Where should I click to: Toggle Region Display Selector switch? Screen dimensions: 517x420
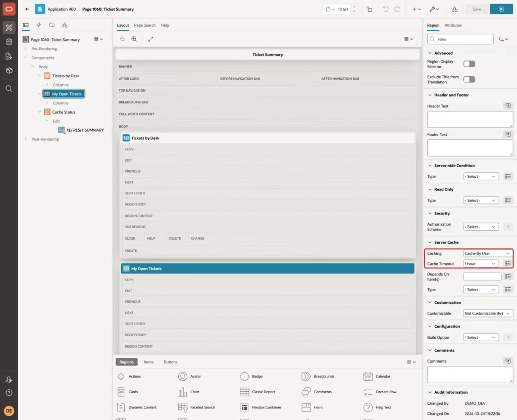coord(469,64)
